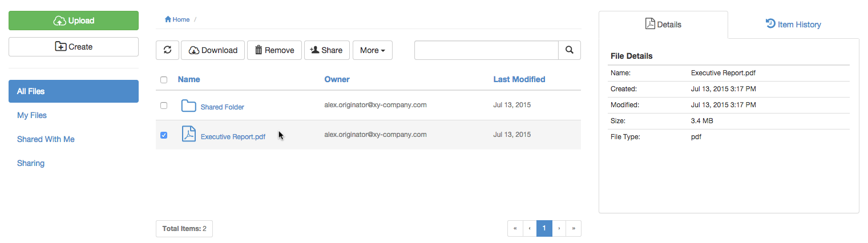Click the Home icon in breadcrumb
868x243 pixels.
168,19
